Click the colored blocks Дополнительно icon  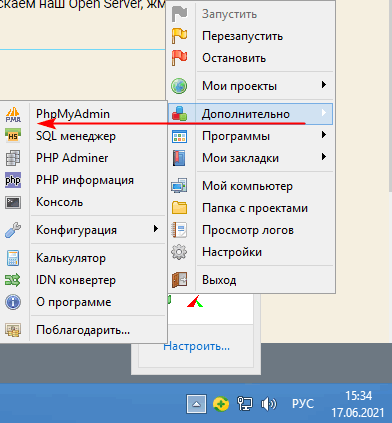pos(179,114)
